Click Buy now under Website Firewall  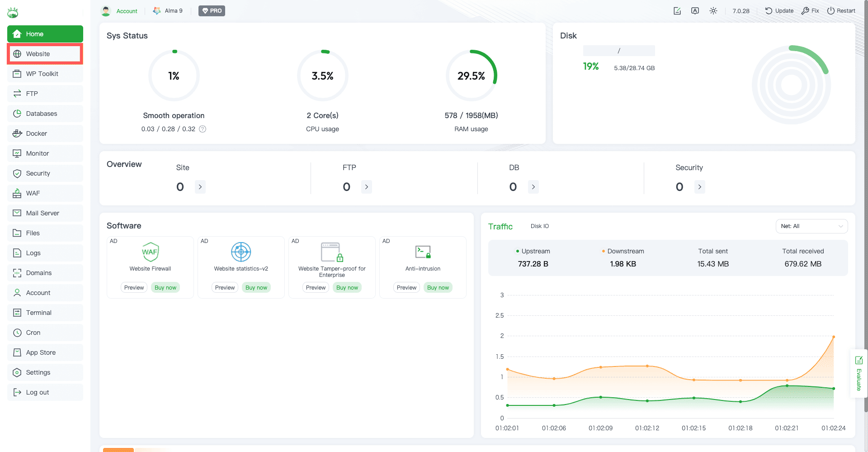click(x=165, y=288)
